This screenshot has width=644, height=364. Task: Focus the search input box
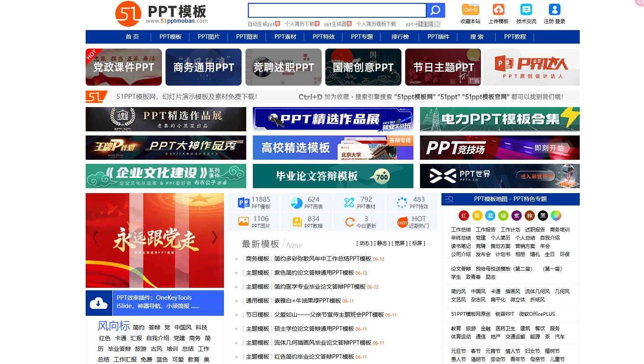click(337, 10)
